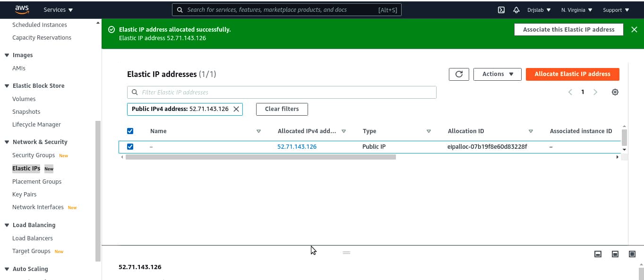Viewport: 644px width, 280px height.
Task: Collapse the Network & Security section
Action: 7,142
